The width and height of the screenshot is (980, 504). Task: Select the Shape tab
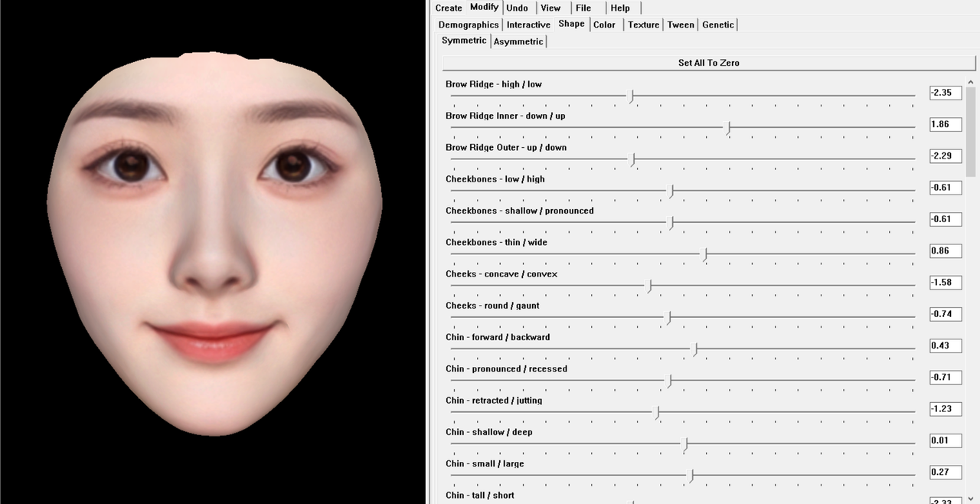(571, 24)
